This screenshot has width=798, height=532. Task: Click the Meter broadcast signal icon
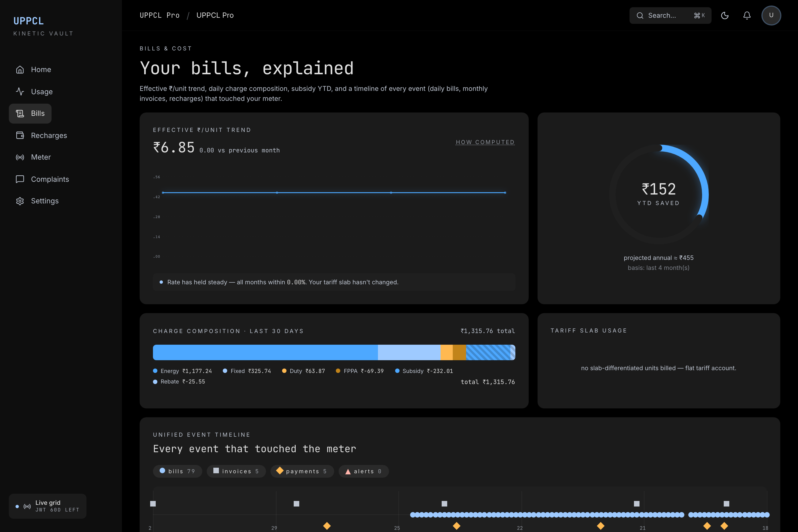pyautogui.click(x=20, y=157)
